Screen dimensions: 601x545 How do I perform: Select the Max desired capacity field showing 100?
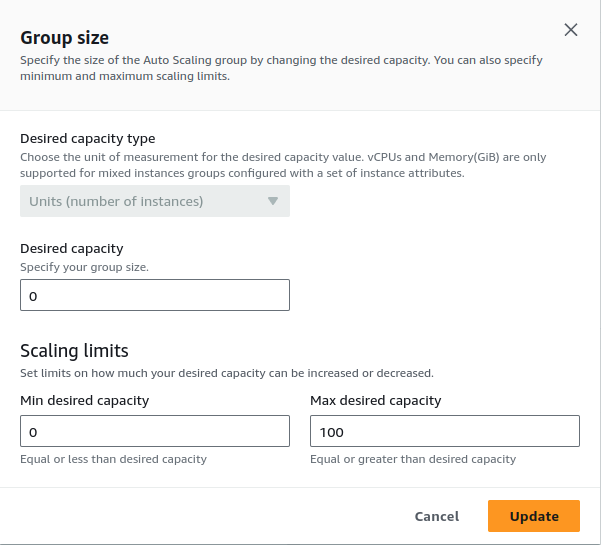(445, 431)
